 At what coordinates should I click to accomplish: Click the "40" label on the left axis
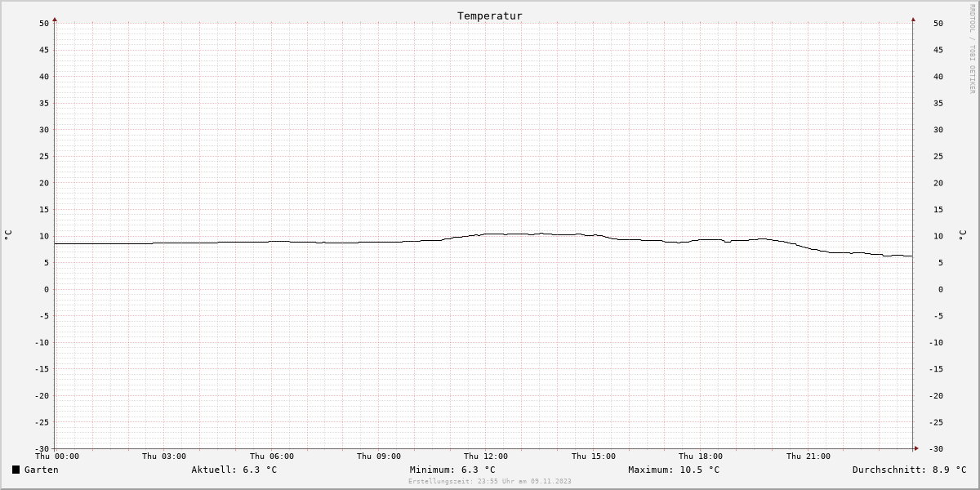tap(44, 77)
